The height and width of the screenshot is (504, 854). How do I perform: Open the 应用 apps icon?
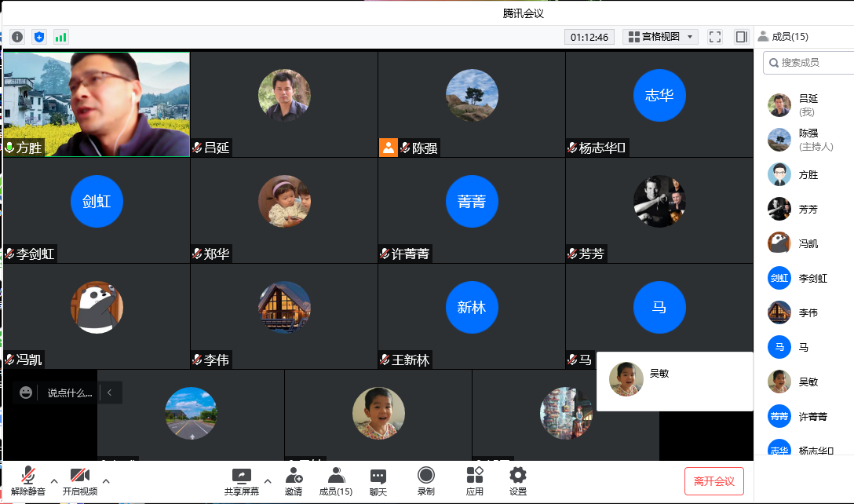[x=474, y=480]
